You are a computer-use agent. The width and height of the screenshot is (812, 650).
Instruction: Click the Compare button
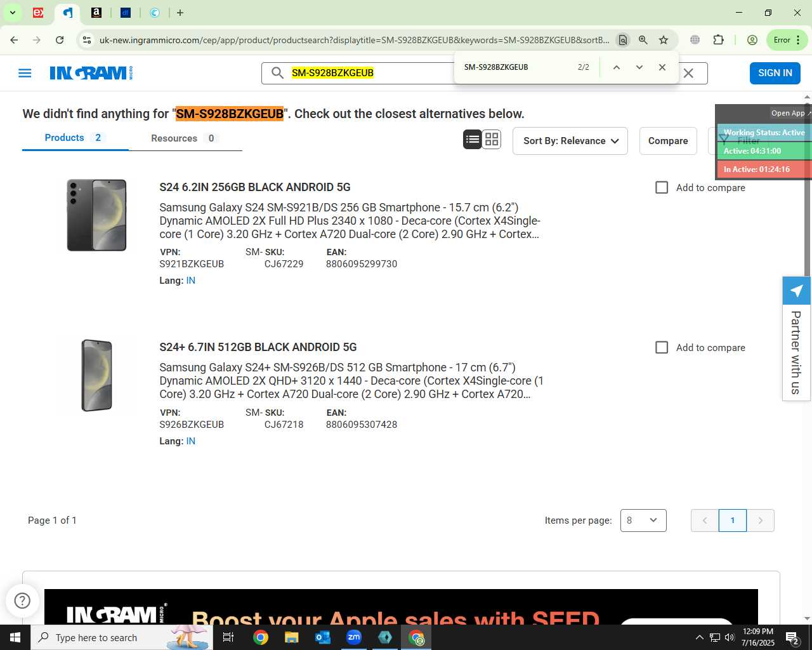pos(668,141)
